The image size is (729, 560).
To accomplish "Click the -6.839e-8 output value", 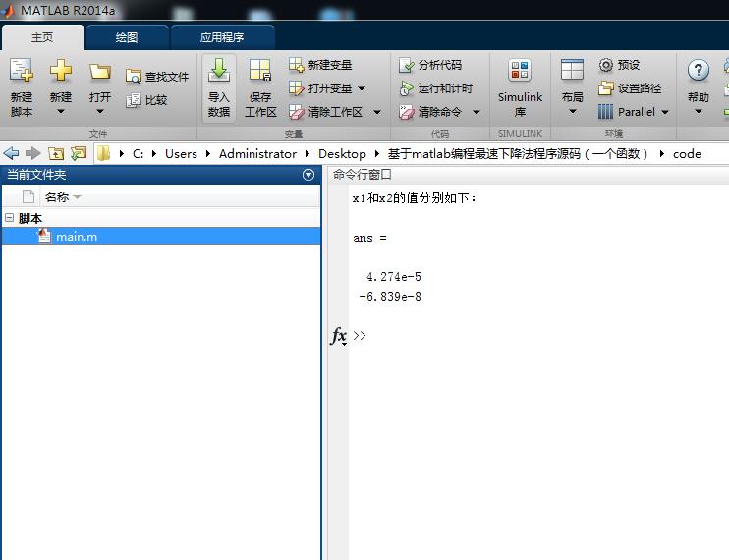I will coord(390,297).
